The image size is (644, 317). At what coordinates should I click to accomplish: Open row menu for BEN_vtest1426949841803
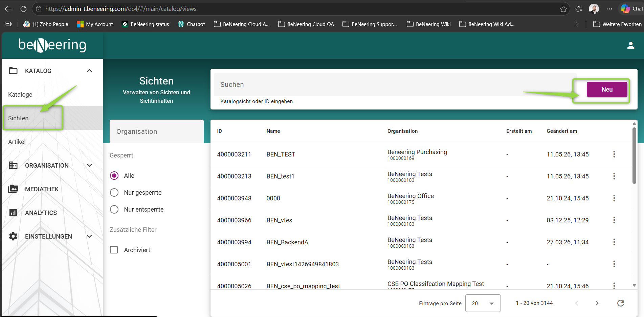point(614,264)
